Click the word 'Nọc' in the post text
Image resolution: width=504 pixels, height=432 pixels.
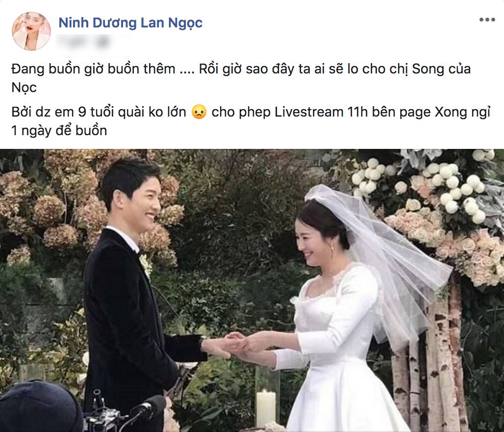point(24,87)
